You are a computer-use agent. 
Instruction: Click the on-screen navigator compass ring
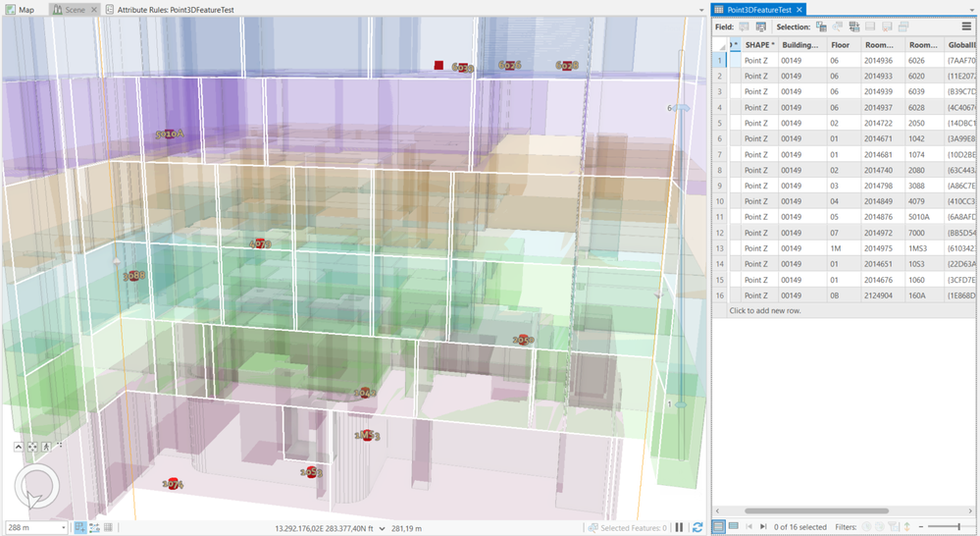(x=37, y=486)
